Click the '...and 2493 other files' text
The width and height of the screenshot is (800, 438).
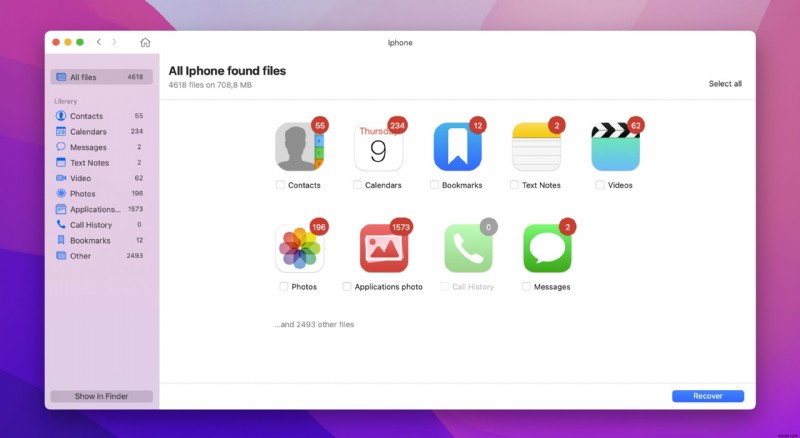click(314, 324)
